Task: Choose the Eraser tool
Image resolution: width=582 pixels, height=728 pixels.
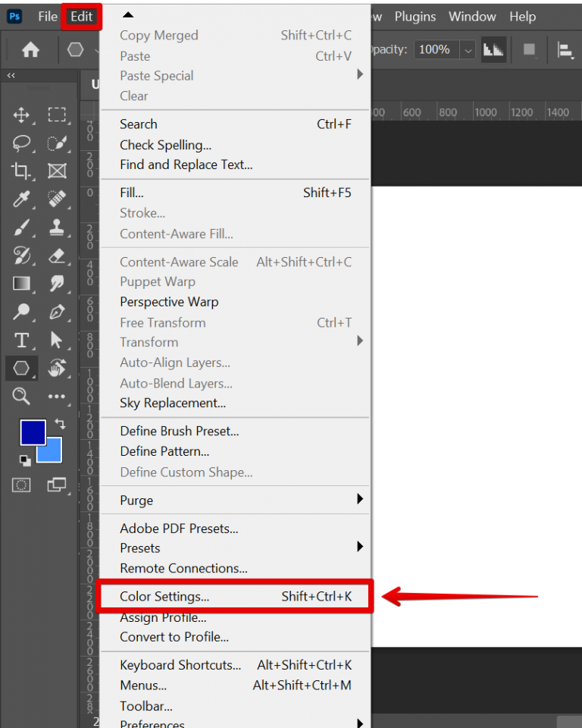Action: [57, 256]
